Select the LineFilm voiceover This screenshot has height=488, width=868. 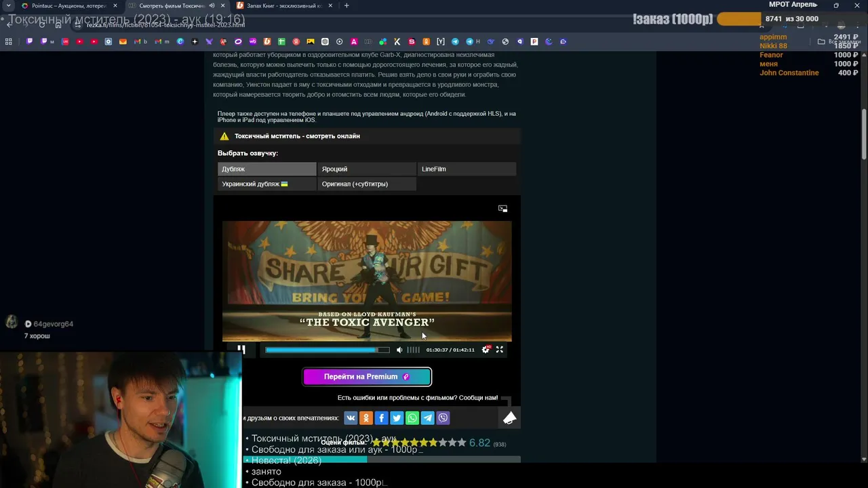467,169
